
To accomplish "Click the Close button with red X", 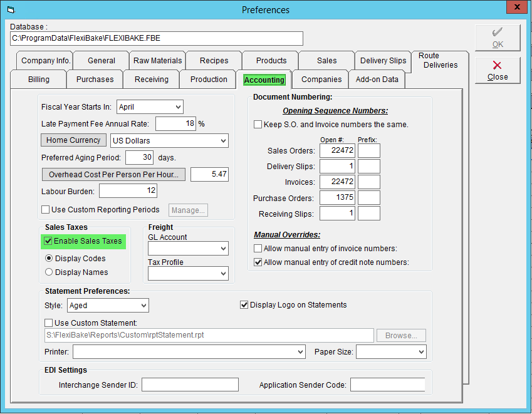I will click(x=498, y=71).
